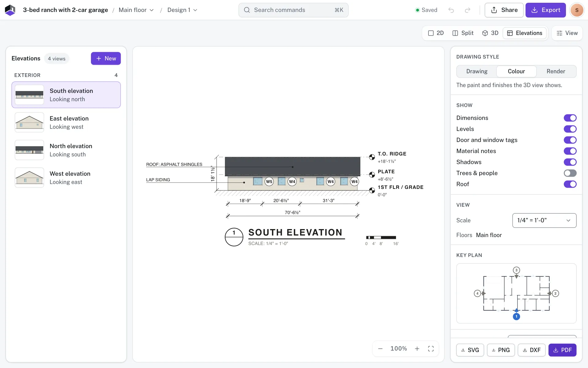This screenshot has height=368, width=588.
Task: Click W5 window tag on elevation
Action: click(269, 182)
